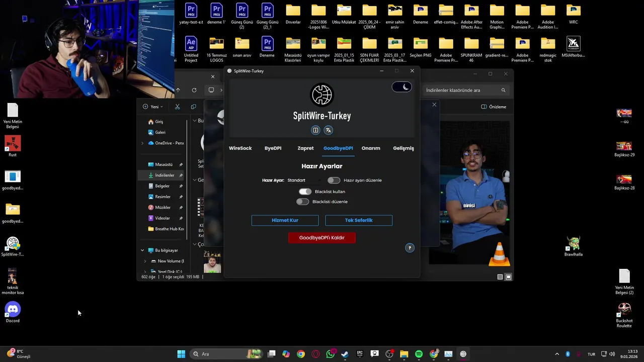Image resolution: width=644 pixels, height=362 pixels.
Task: Click the 'Hizmet Kur' button
Action: point(285,220)
